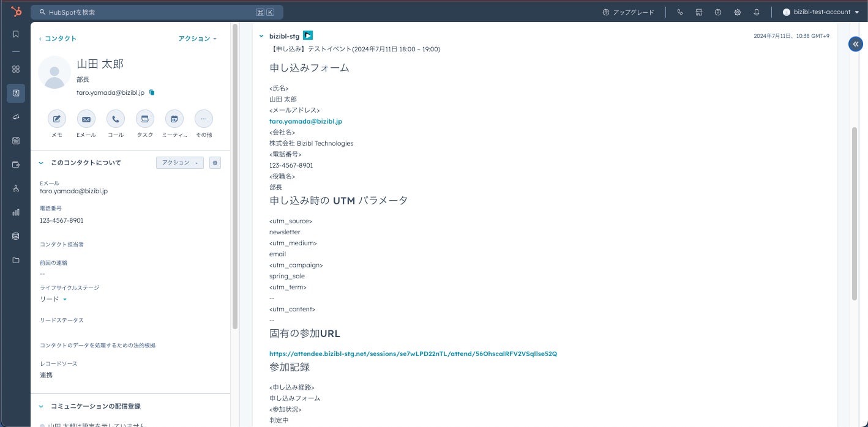This screenshot has width=868, height=427.
Task: Open the Library folder sidebar icon
Action: click(16, 260)
